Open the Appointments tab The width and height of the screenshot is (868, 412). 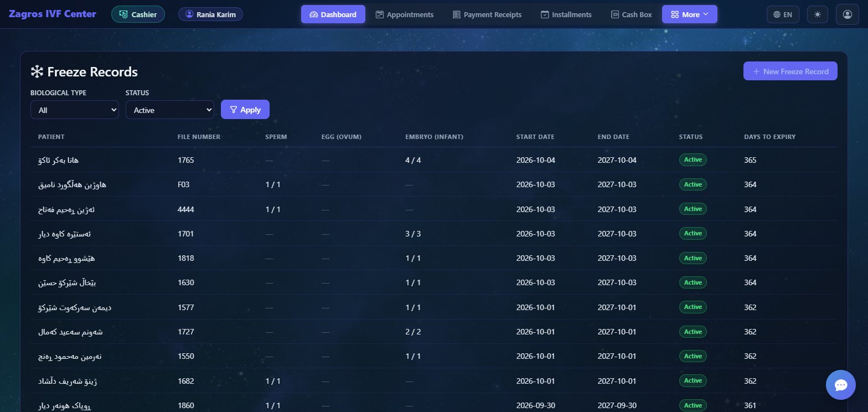[x=405, y=14]
